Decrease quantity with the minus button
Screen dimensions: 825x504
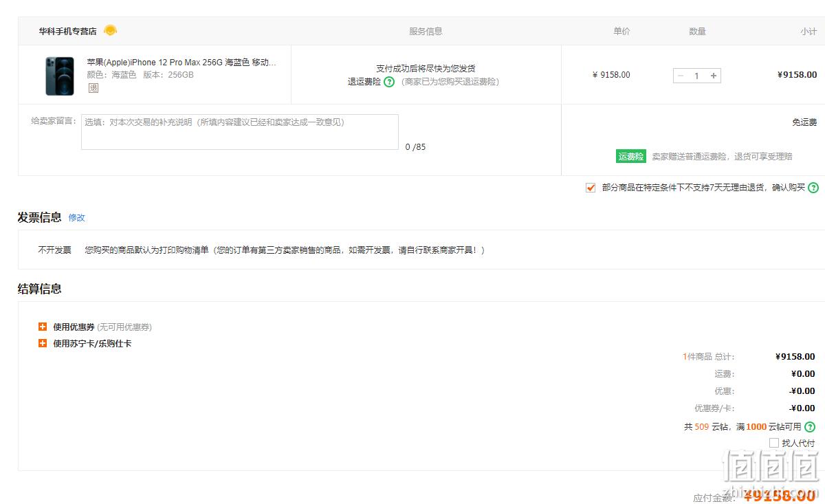681,76
